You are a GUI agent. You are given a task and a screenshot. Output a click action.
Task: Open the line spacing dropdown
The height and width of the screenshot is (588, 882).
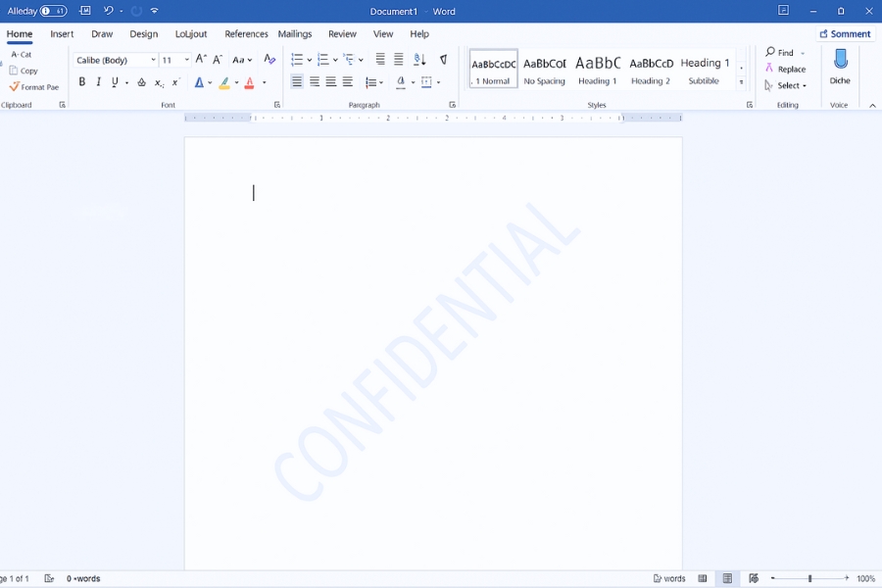373,82
